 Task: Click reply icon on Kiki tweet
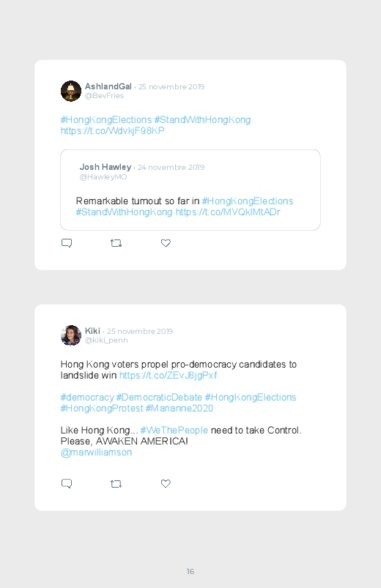coord(67,484)
